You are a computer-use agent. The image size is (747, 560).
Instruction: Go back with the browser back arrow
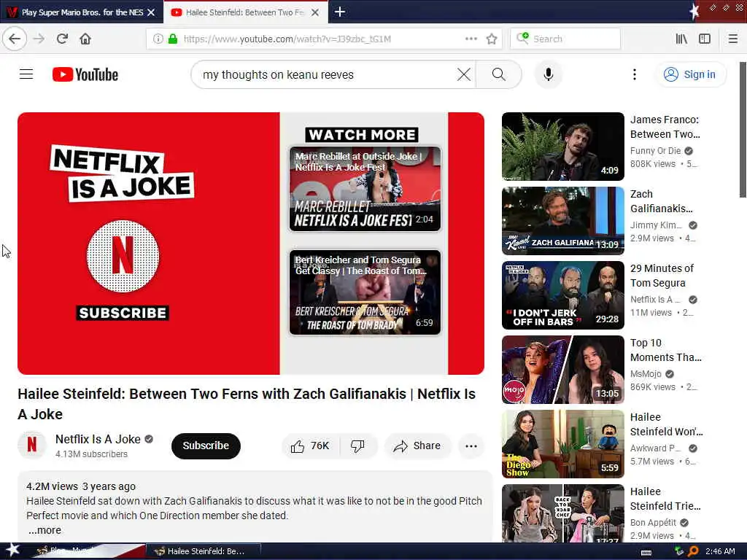15,39
